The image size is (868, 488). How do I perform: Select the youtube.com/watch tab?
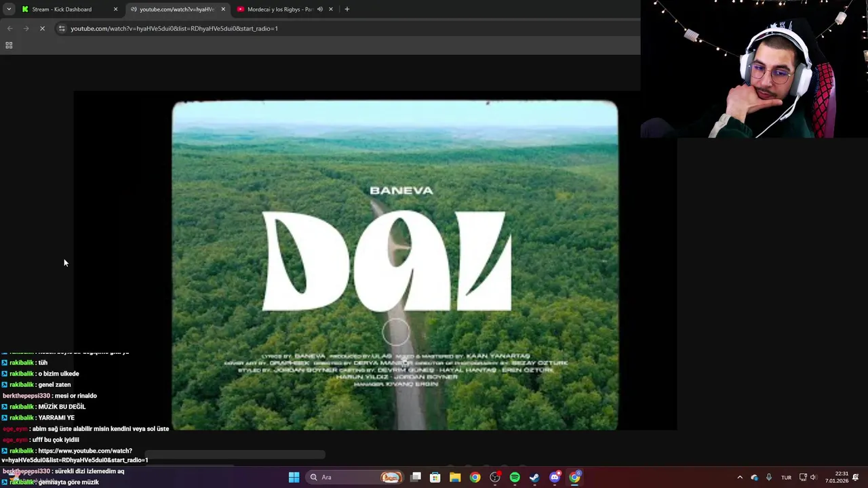click(x=176, y=9)
